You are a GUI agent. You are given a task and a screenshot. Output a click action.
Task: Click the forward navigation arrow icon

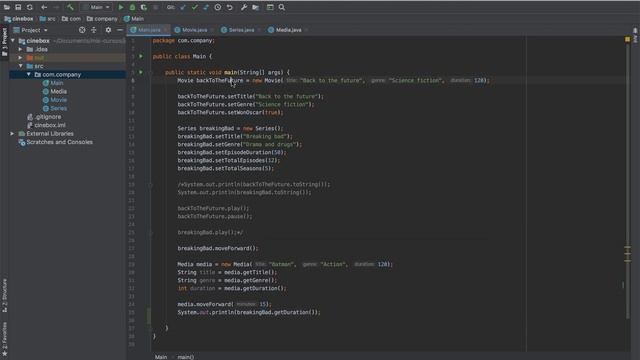[x=56, y=7]
